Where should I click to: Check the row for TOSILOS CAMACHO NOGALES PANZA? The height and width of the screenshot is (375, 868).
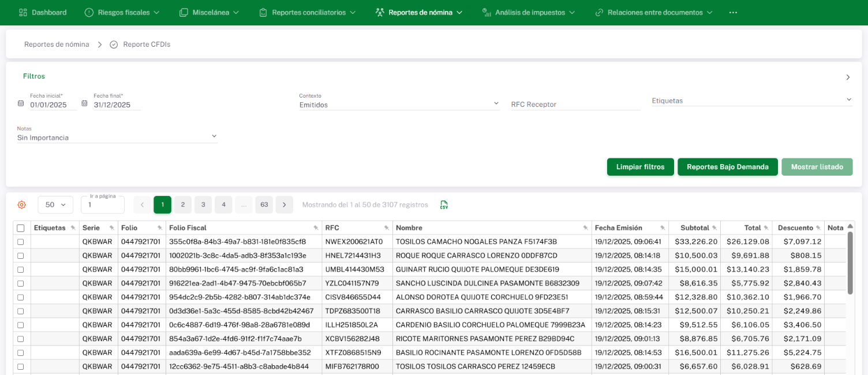point(21,242)
